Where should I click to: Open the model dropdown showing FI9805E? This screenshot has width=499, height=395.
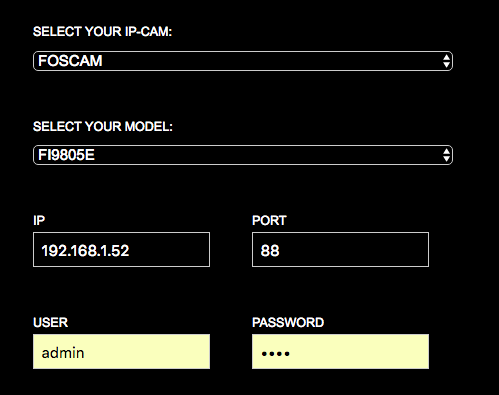[243, 155]
